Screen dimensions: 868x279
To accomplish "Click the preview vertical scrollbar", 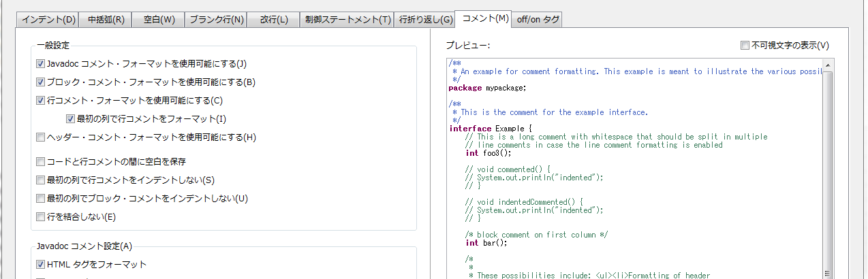I will pyautogui.click(x=828, y=170).
